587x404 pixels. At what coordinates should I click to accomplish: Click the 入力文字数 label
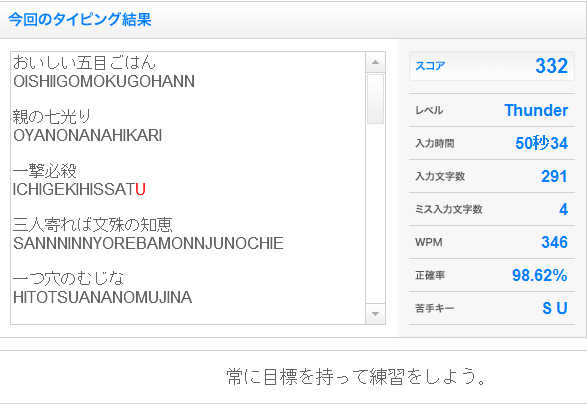pyautogui.click(x=440, y=176)
